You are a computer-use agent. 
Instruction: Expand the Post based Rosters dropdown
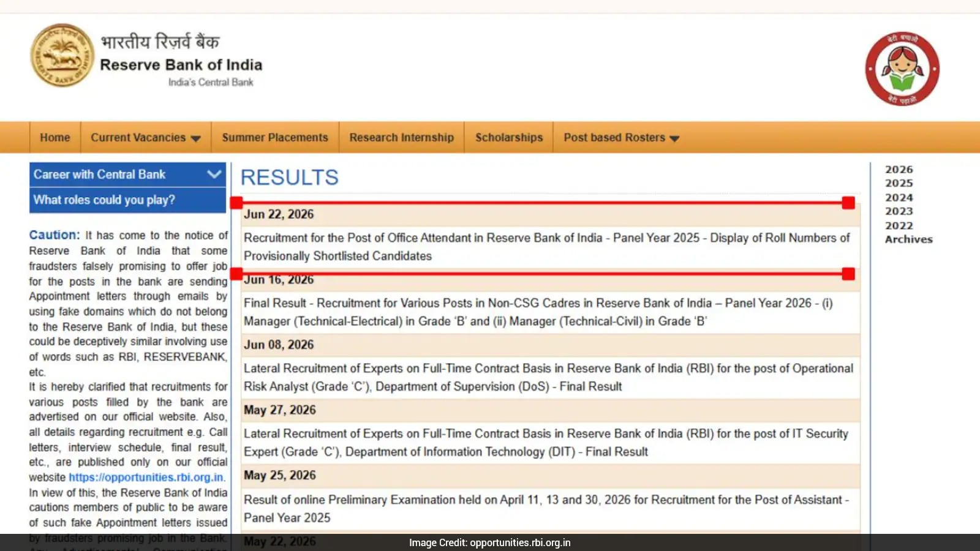621,138
